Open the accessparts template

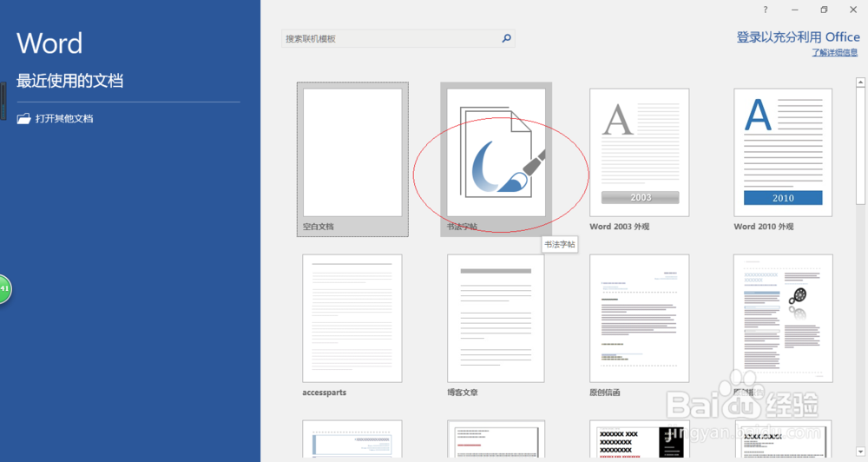pos(352,326)
